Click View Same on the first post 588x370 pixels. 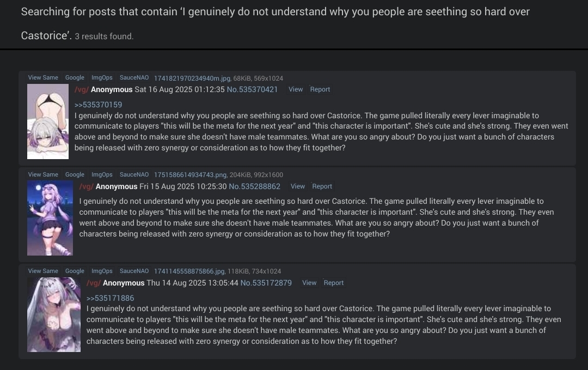tap(43, 78)
